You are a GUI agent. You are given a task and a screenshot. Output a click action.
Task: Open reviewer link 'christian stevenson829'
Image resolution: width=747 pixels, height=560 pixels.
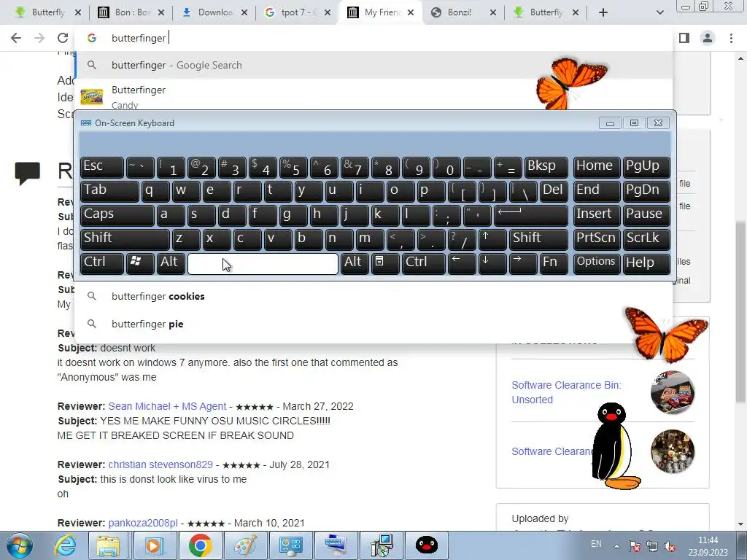pyautogui.click(x=160, y=464)
